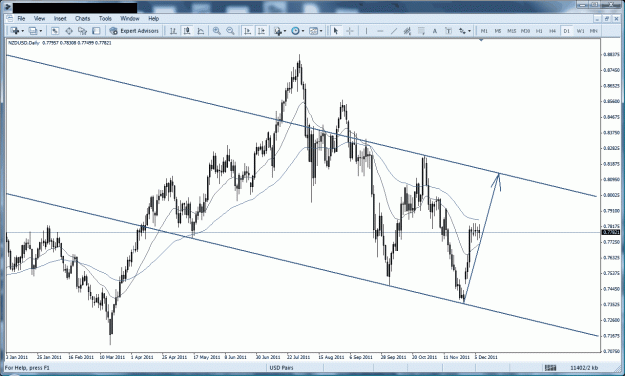Open the Window menu
This screenshot has height=376, width=625.
pyautogui.click(x=130, y=18)
